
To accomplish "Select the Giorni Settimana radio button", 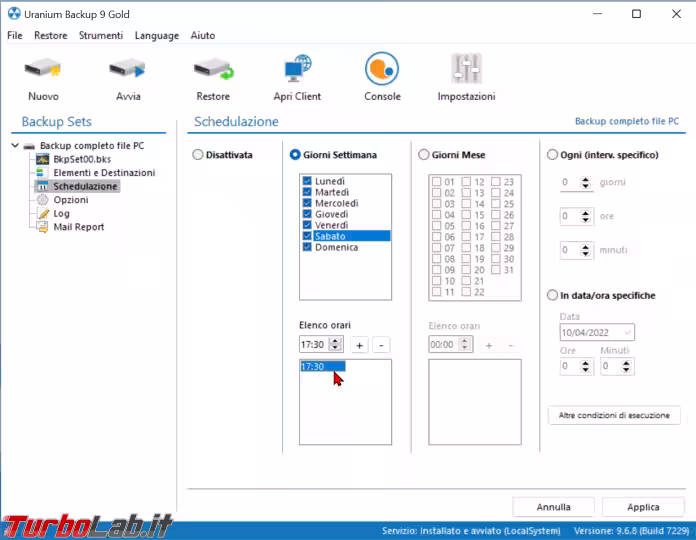I will pyautogui.click(x=295, y=154).
